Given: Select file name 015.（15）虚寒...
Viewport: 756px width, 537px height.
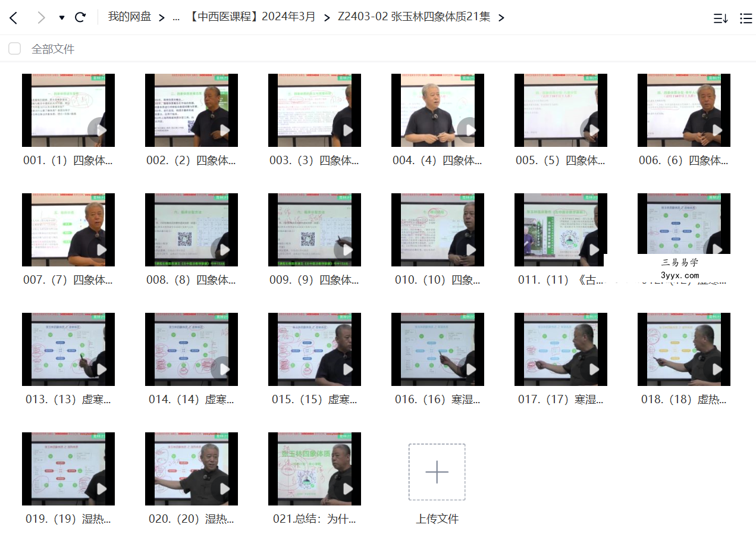Looking at the screenshot, I should coord(314,400).
